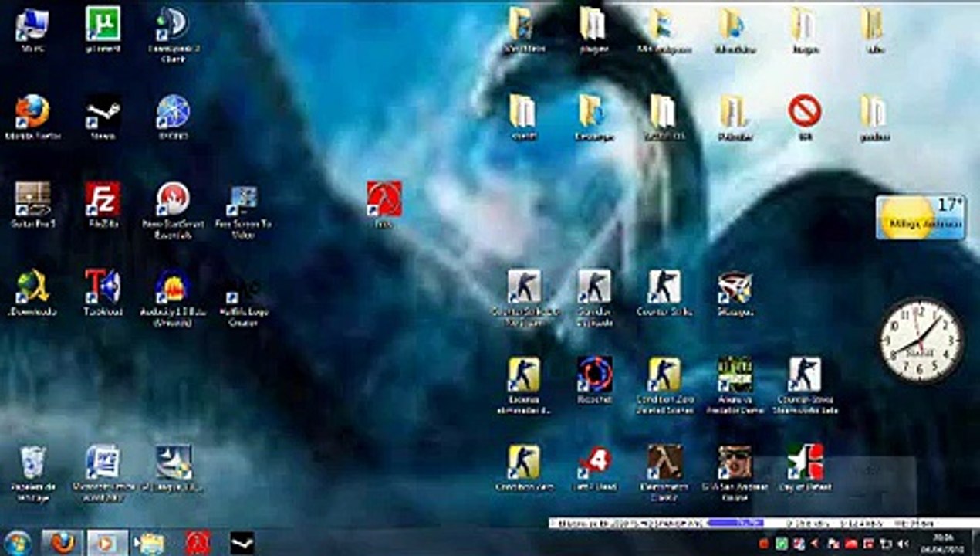Click the red application taskbar button
This screenshot has width=980, height=556.
pos(198,543)
